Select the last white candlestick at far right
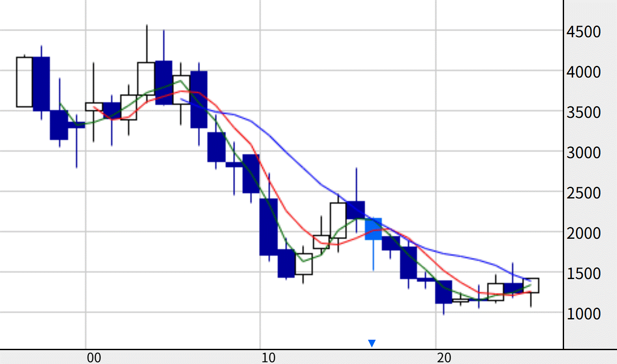 click(531, 285)
